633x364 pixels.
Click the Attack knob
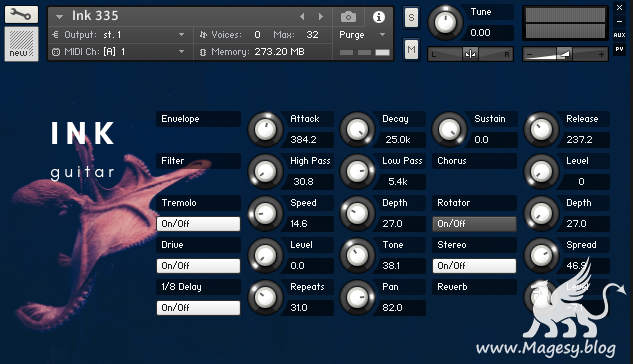(x=265, y=130)
